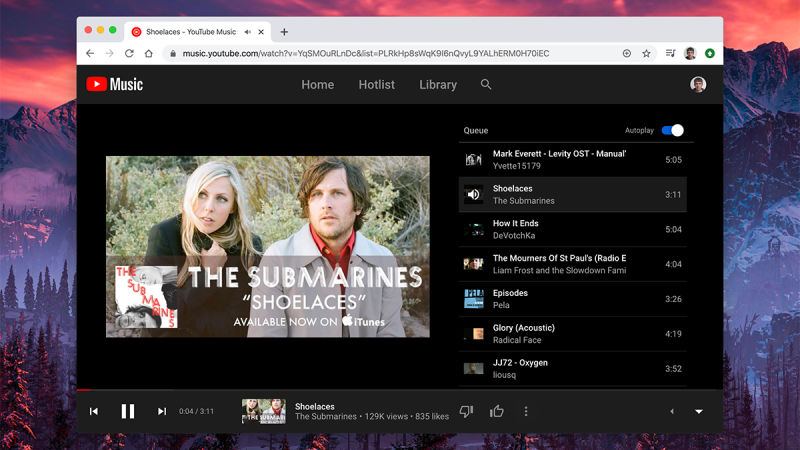Play JJ72 - Oxygen from queue
This screenshot has height=450, width=800.
pos(572,368)
